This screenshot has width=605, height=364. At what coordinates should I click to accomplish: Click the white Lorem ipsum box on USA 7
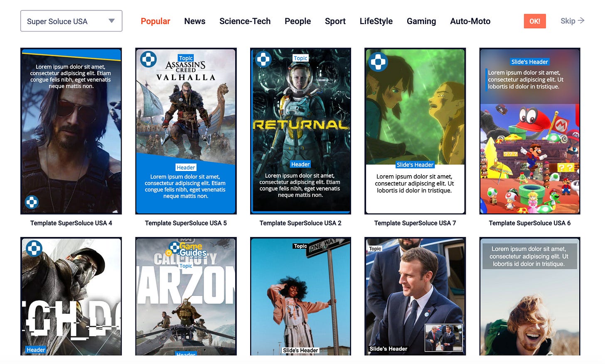tap(415, 188)
